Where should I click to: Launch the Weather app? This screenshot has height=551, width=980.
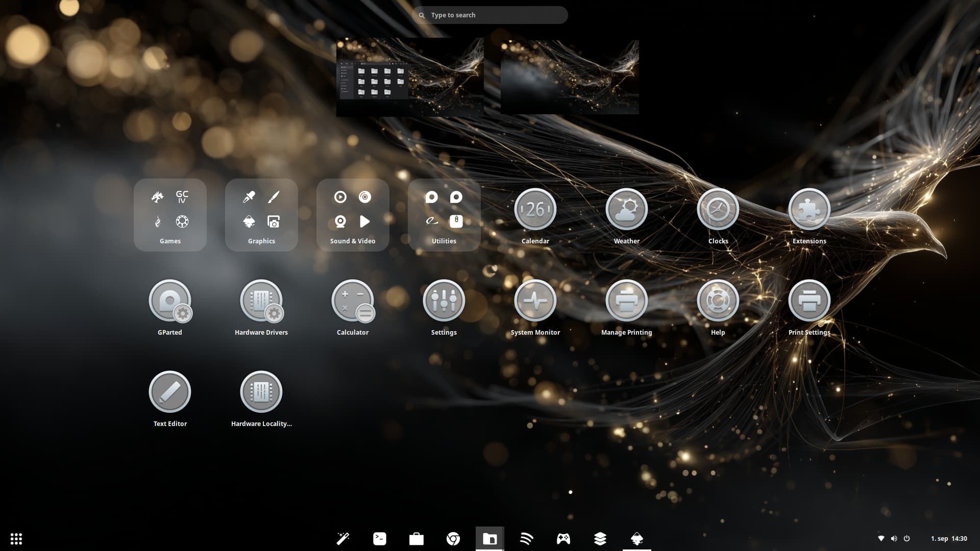[626, 210]
